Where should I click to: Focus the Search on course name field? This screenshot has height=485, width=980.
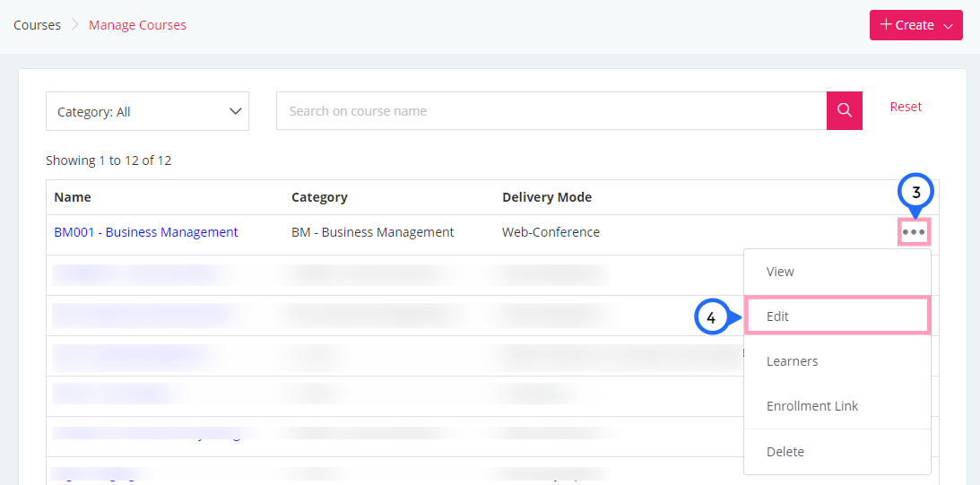[551, 111]
